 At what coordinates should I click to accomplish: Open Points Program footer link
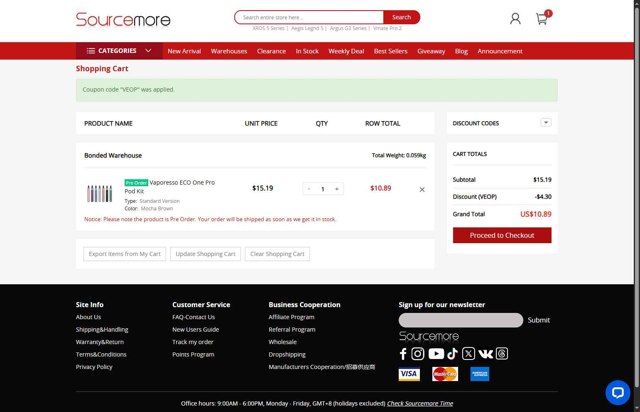193,354
